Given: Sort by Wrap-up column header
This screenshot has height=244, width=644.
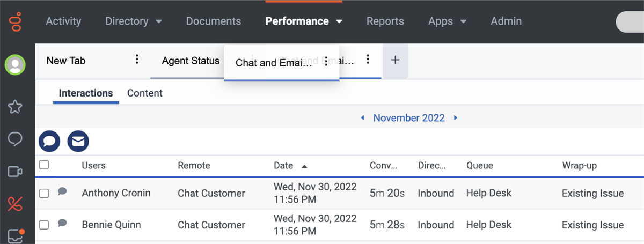Looking at the screenshot, I should click(580, 166).
